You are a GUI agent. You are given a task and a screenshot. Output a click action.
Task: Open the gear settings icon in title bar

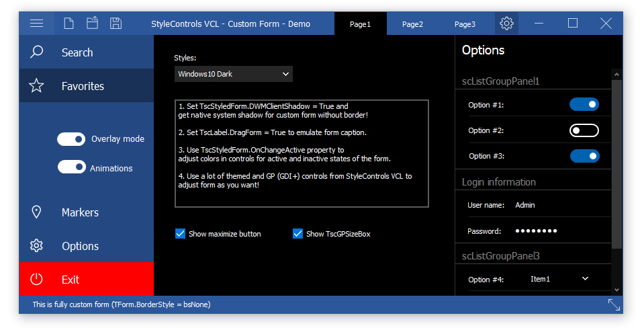[x=506, y=24]
